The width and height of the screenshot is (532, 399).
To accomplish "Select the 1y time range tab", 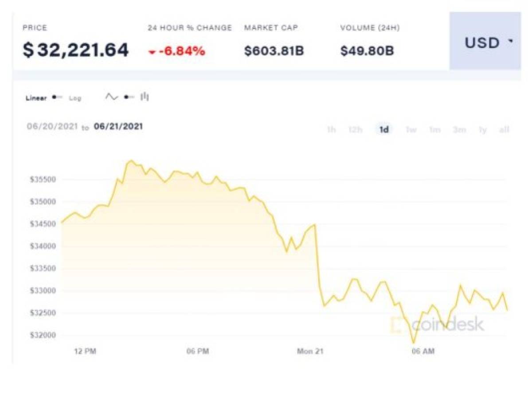I will pos(483,130).
